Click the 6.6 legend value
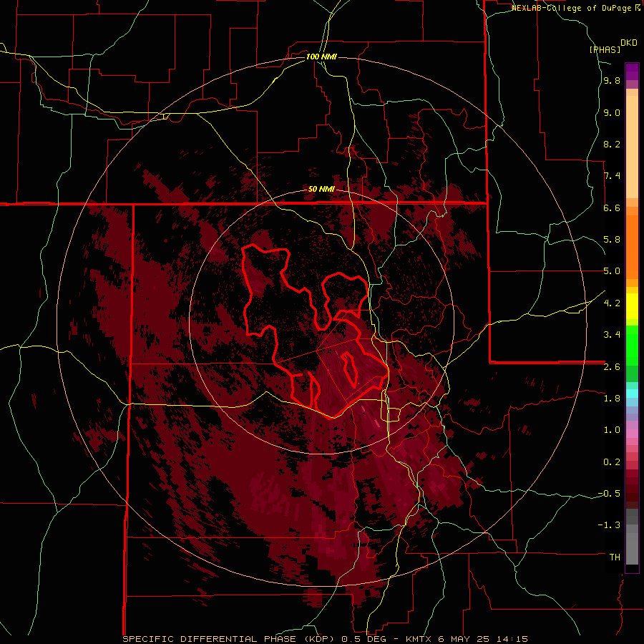 (x=612, y=208)
